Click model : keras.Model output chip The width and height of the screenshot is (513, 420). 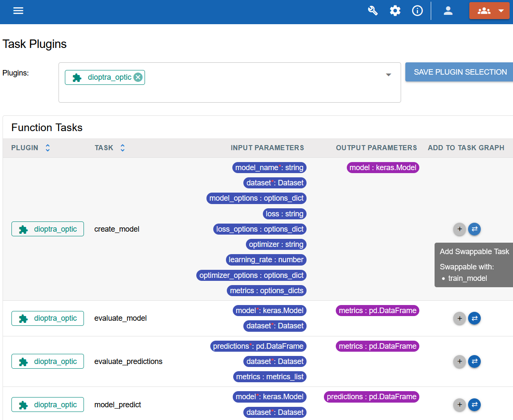click(x=383, y=168)
